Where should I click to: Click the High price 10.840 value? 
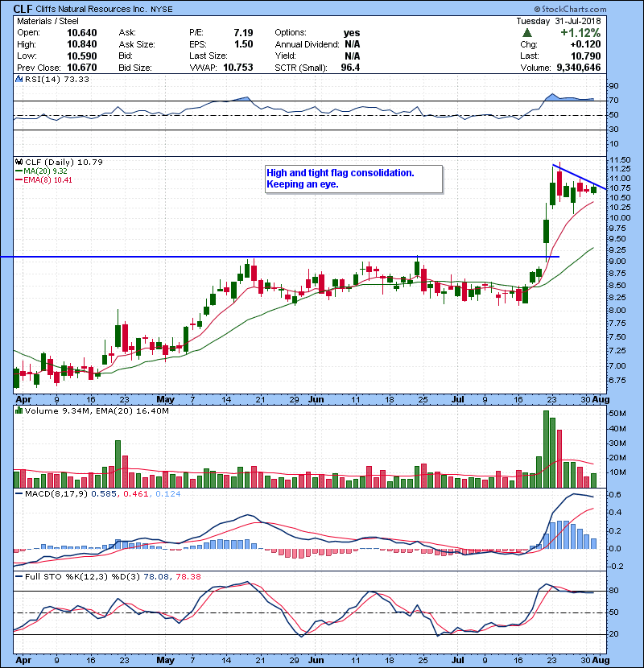click(82, 44)
